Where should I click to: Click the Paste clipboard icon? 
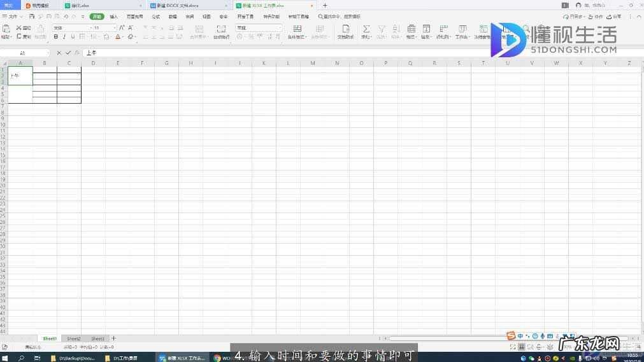point(6,29)
